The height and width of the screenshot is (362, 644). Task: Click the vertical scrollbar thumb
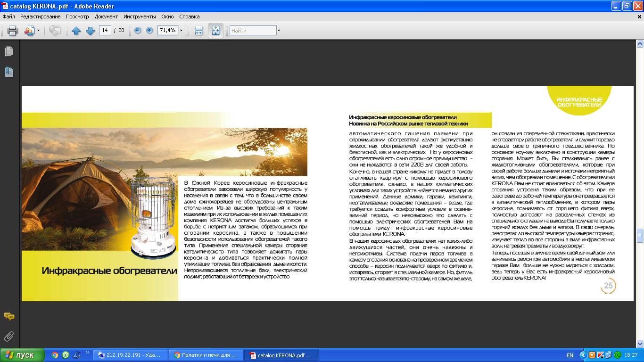point(640,235)
